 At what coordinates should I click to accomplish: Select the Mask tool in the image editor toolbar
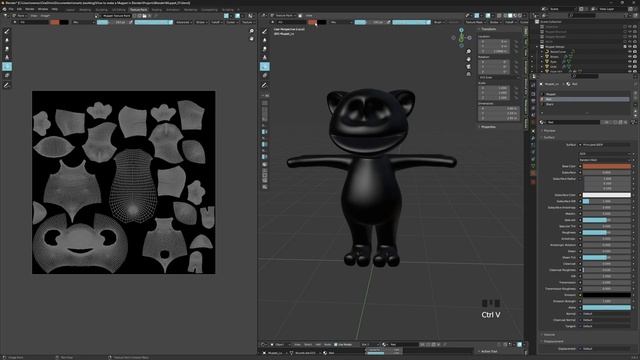(x=7, y=76)
